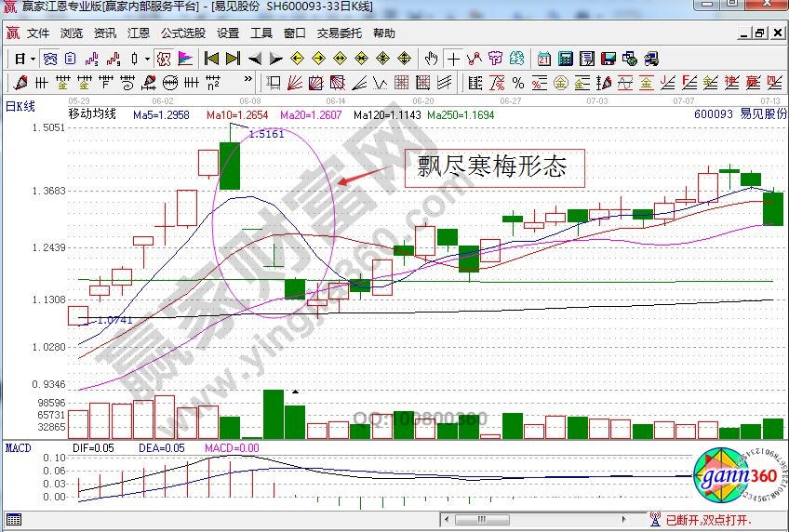This screenshot has width=789, height=532.
Task: Select the crosshair cursor tool
Action: pyautogui.click(x=453, y=58)
